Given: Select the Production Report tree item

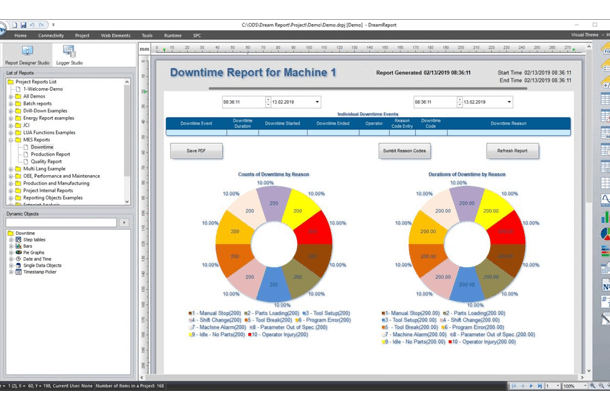Looking at the screenshot, I should 50,154.
